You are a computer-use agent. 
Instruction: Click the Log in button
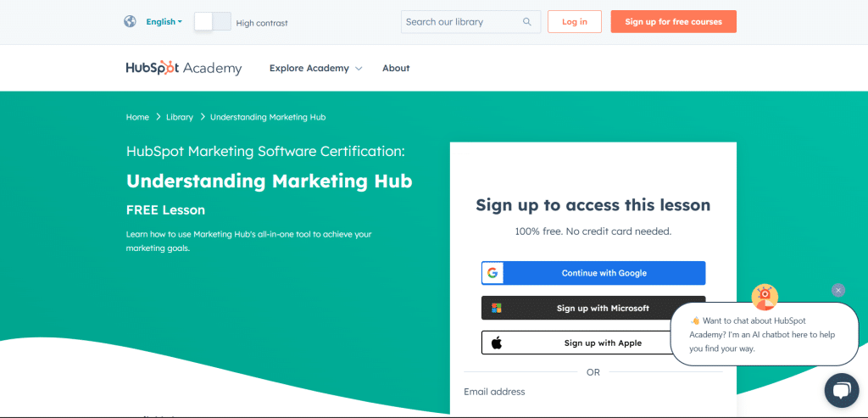pos(575,21)
